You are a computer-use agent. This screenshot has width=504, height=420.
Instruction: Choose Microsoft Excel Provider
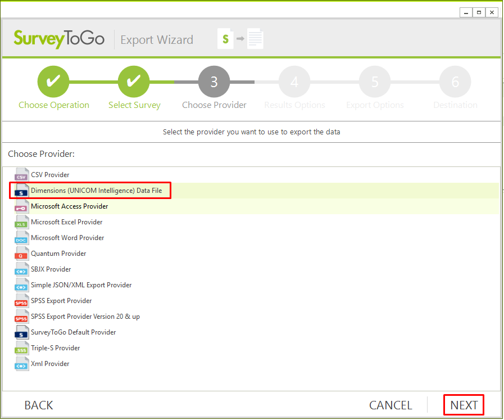click(x=67, y=222)
